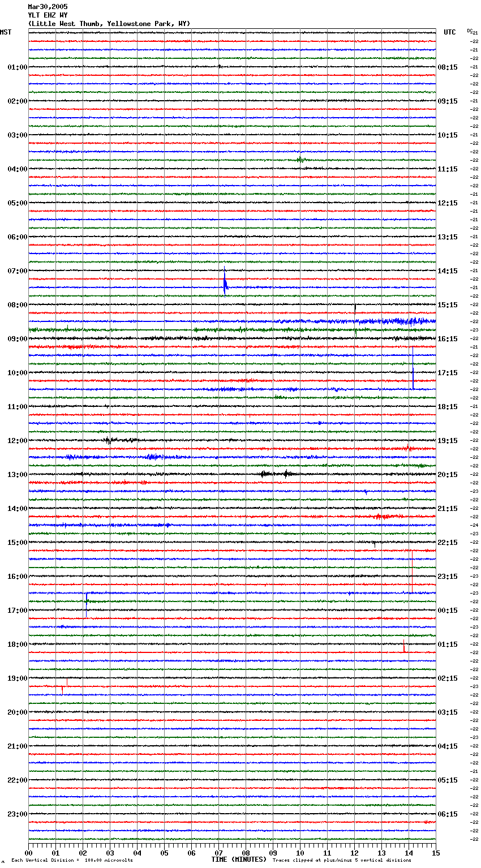Click the 02:15 UTC time label
The width and height of the screenshot is (481, 868).
click(448, 678)
